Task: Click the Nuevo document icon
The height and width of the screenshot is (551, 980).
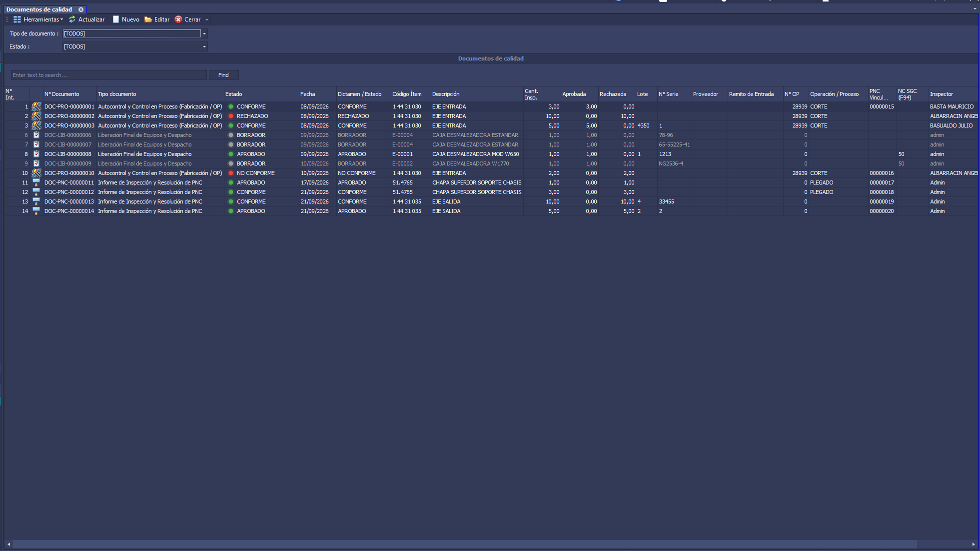Action: pyautogui.click(x=116, y=19)
